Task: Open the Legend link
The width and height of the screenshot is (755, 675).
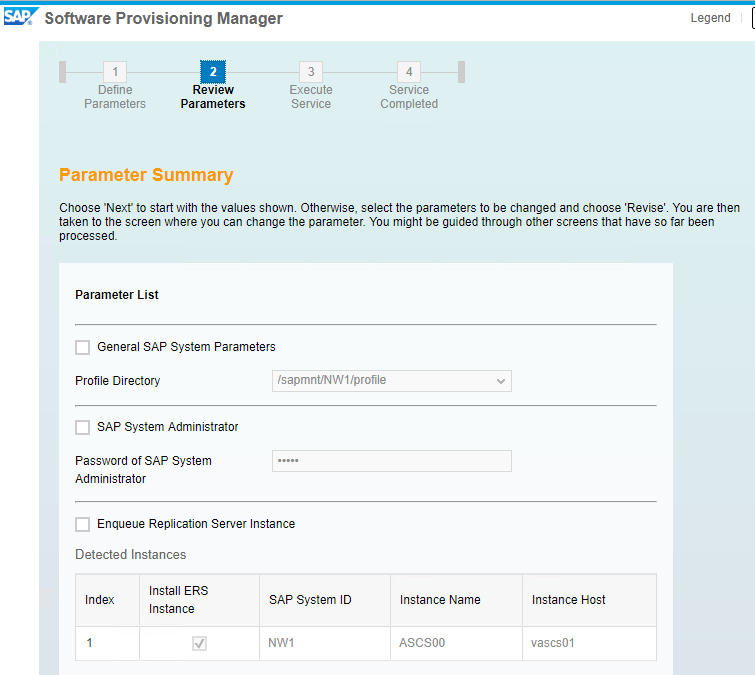Action: 710,18
